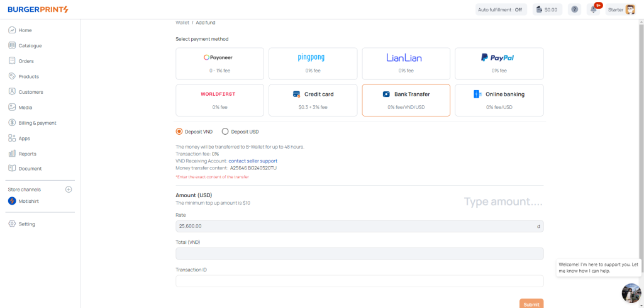Open Billing & payment menu item

coord(37,123)
